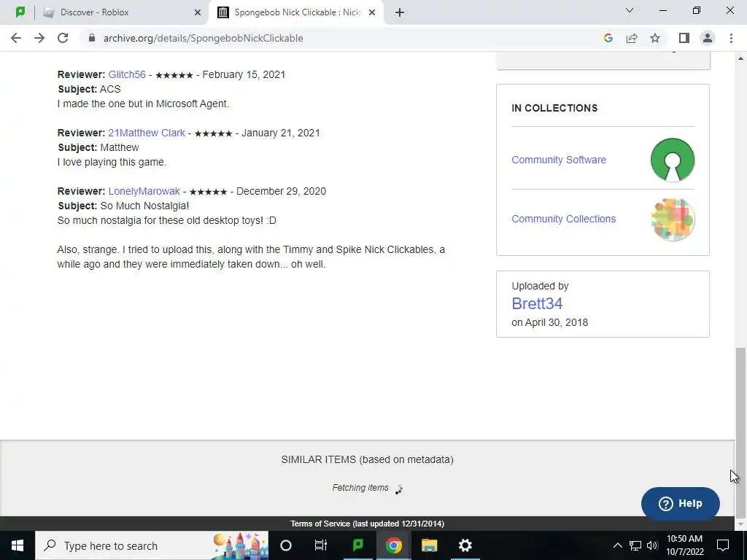Open the green app in the taskbar
Screen dimensions: 747x560
[357, 545]
